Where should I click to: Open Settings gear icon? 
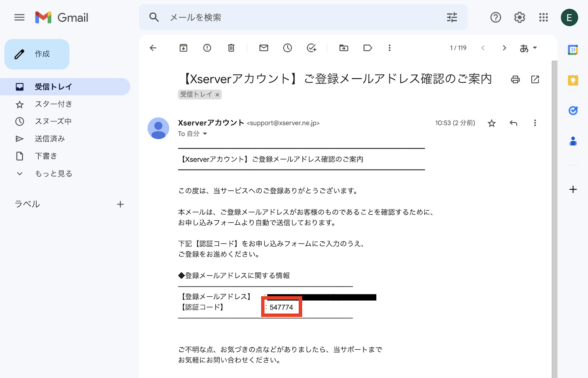coord(520,17)
